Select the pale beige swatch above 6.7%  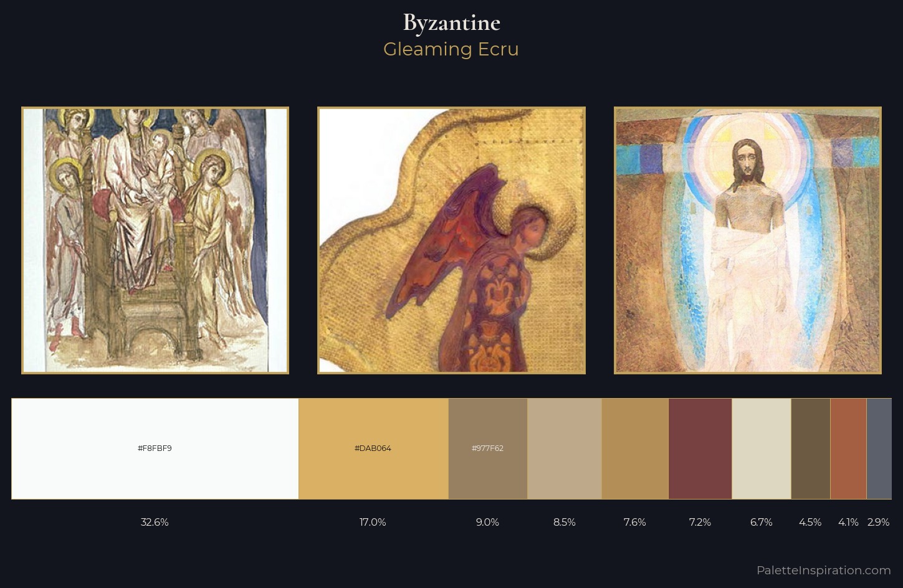click(762, 448)
